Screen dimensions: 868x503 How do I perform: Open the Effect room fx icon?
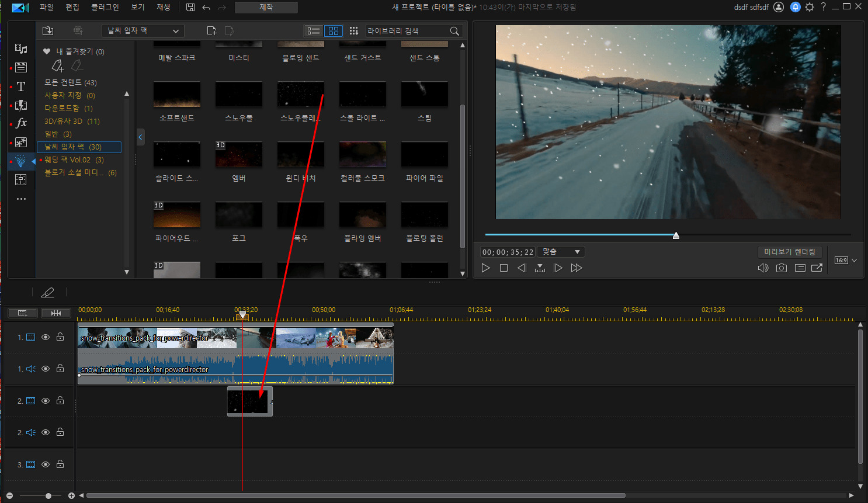pos(22,123)
